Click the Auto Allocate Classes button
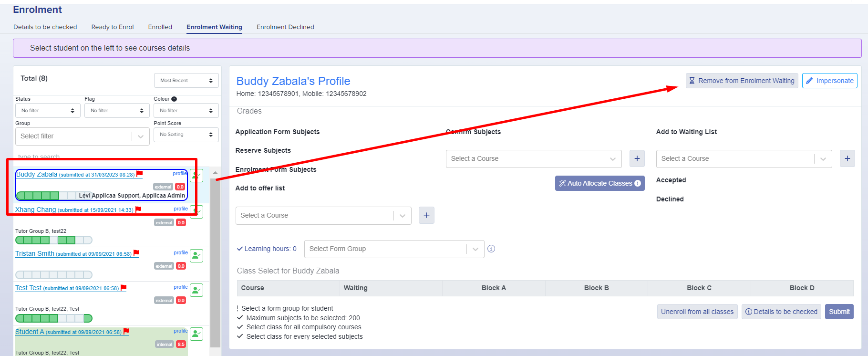Image resolution: width=868 pixels, height=356 pixels. (599, 183)
